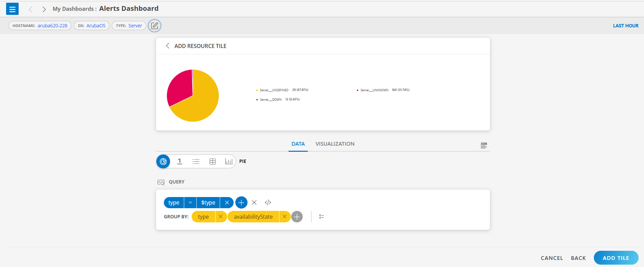The image size is (644, 267).
Task: Open the hamburger navigation menu
Action: click(12, 9)
